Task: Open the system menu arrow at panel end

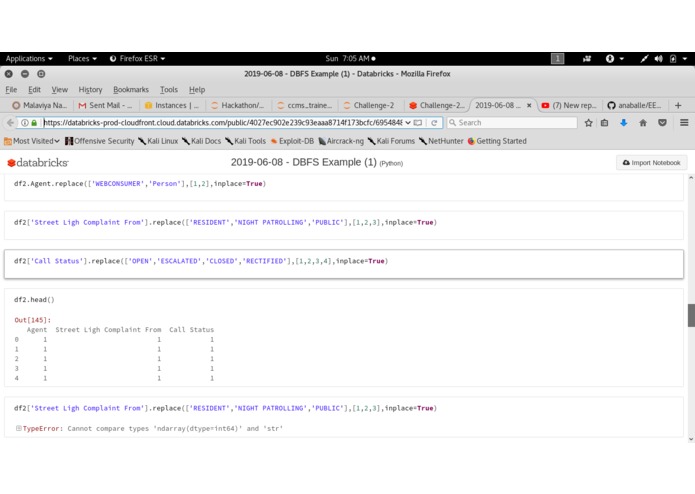Action: tap(685, 58)
